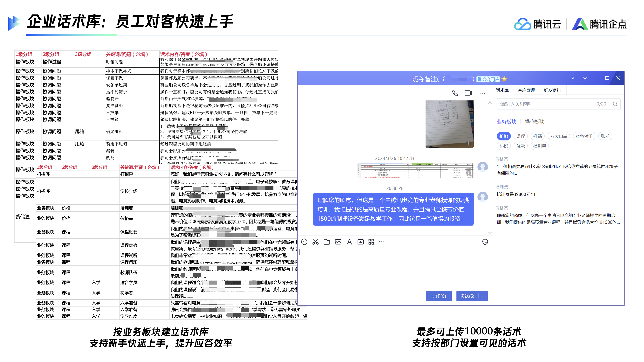The width and height of the screenshot is (644, 362).
Task: Open the emoji picker in the chat toolbar
Action: tap(304, 242)
